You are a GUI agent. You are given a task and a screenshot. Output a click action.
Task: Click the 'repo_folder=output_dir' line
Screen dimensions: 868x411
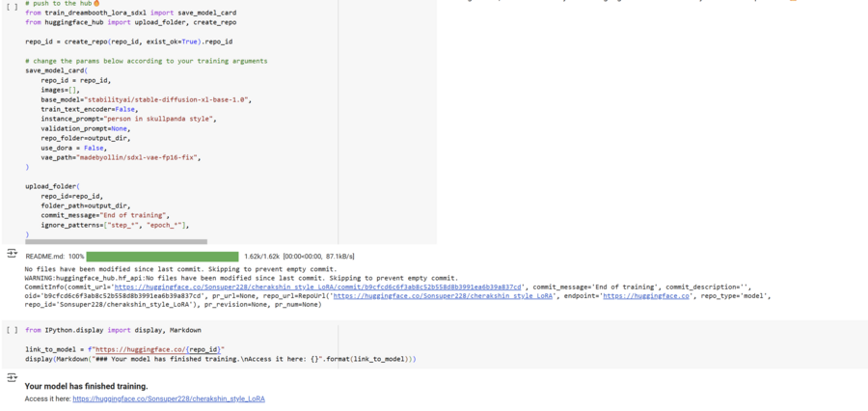pyautogui.click(x=87, y=139)
